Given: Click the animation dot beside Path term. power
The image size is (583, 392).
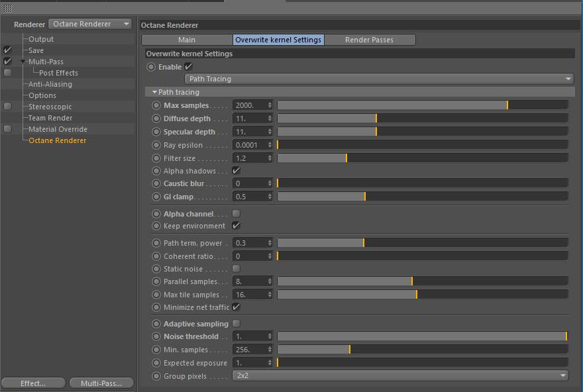Looking at the screenshot, I should point(156,242).
